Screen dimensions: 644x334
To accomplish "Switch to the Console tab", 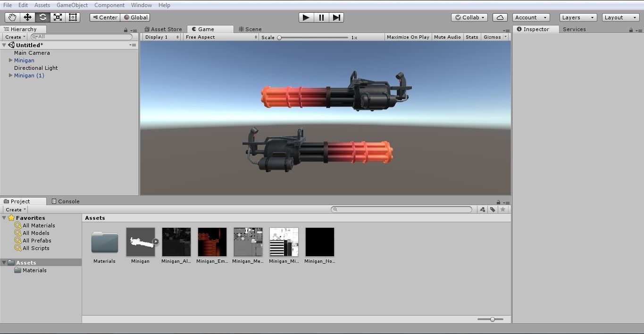I will pos(66,201).
